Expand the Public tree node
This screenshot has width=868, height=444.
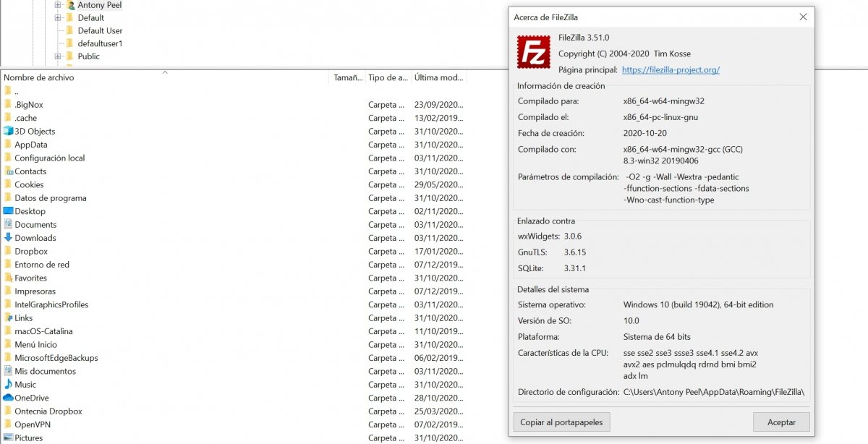pos(58,56)
